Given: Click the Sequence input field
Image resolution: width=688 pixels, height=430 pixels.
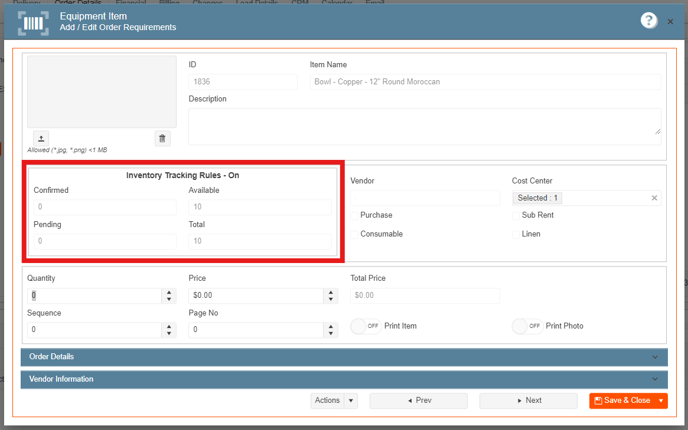Looking at the screenshot, I should click(94, 330).
